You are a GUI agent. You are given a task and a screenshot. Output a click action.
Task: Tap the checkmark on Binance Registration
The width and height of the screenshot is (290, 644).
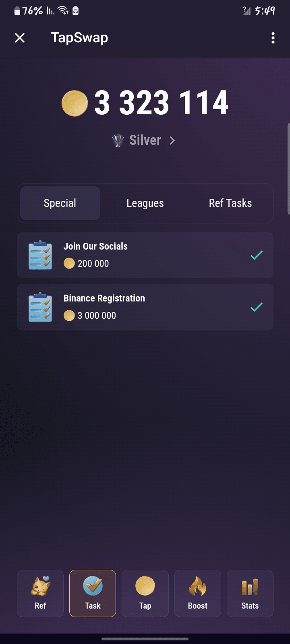point(257,307)
